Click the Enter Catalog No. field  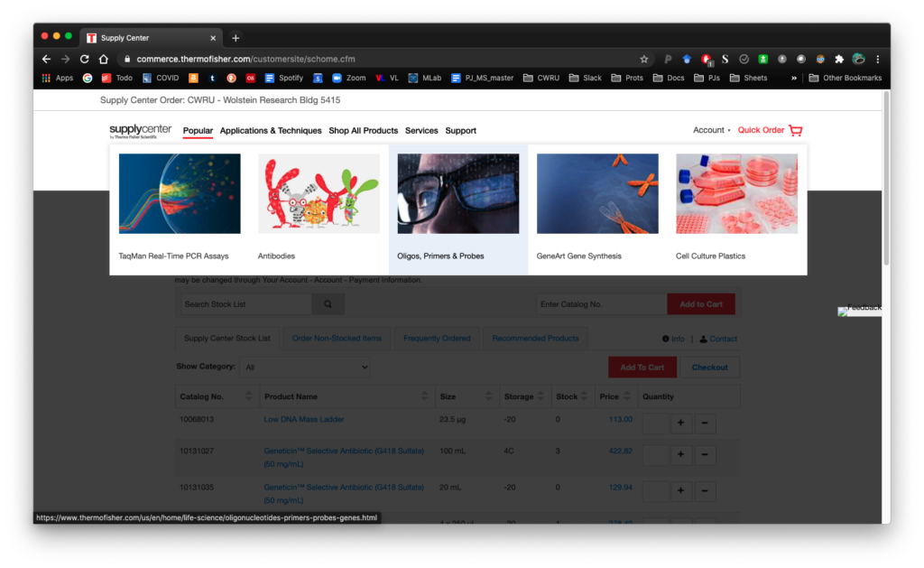click(601, 304)
